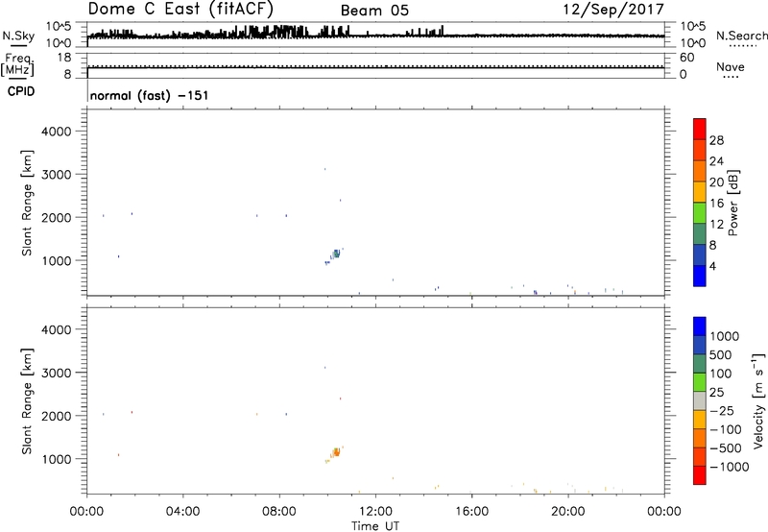Click the date '12/Sep/2017'
The height and width of the screenshot is (532, 768).
pyautogui.click(x=613, y=10)
